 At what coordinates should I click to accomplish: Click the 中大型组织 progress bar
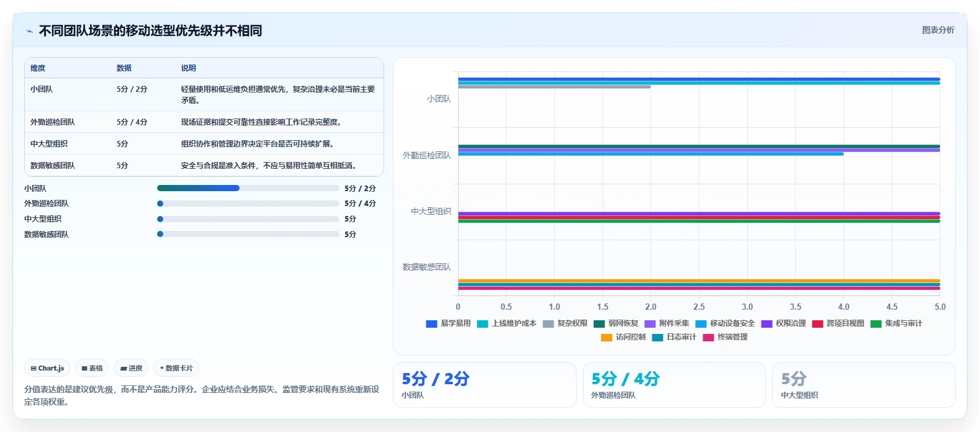248,219
